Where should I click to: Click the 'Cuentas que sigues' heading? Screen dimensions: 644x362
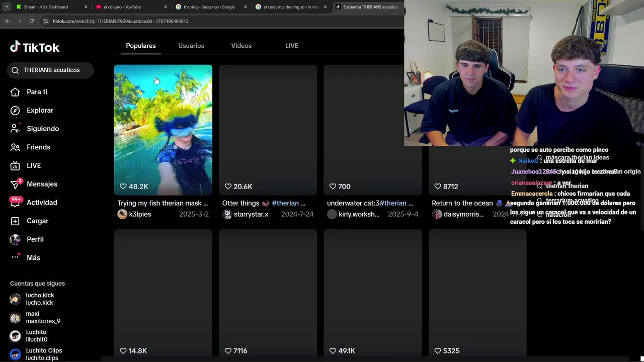point(37,284)
